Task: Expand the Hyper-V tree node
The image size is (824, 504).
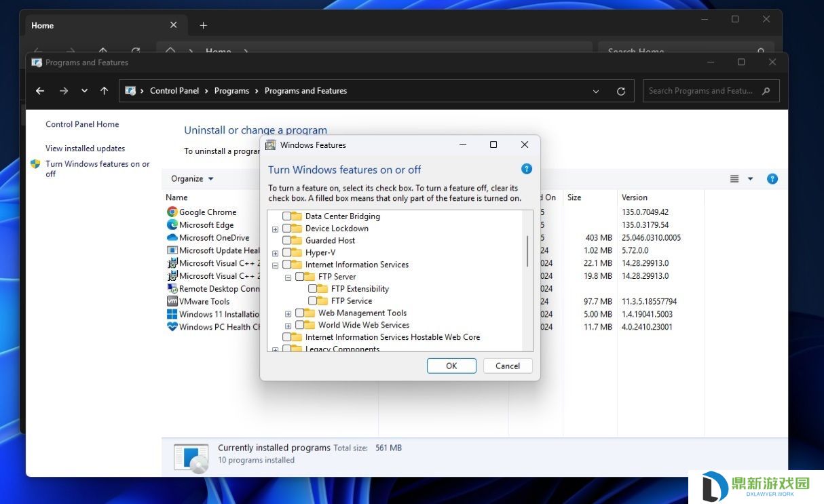Action: coord(275,253)
